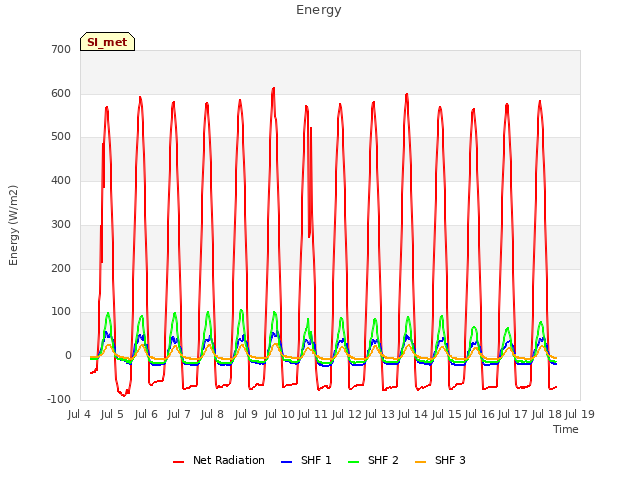The width and height of the screenshot is (640, 480).
Task: Click the Jul 5 x-axis tick label
Action: point(112,414)
